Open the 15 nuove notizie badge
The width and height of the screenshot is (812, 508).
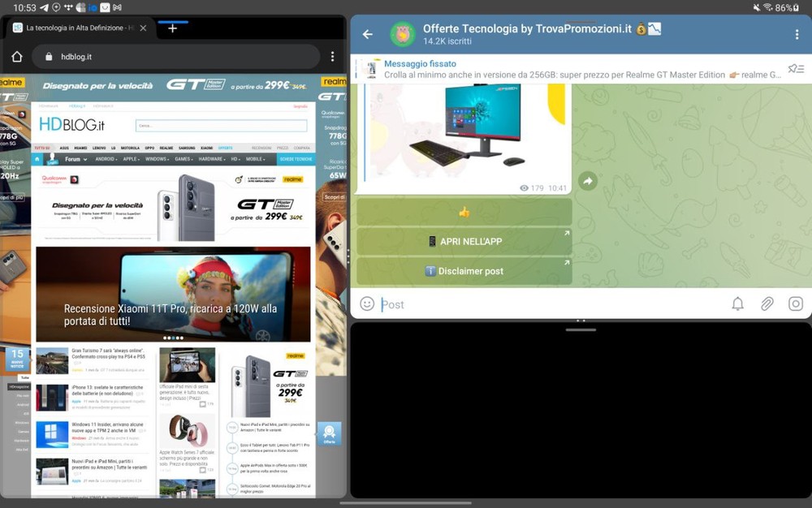(17, 359)
